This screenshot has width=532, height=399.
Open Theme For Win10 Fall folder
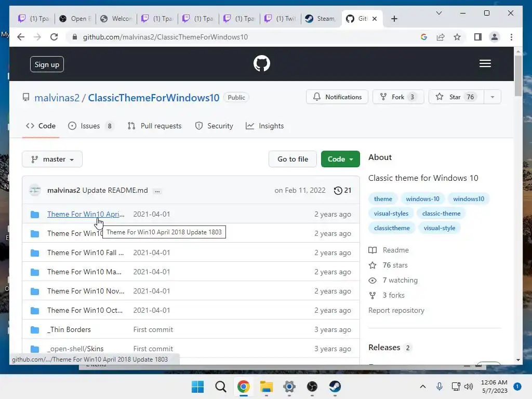point(86,253)
